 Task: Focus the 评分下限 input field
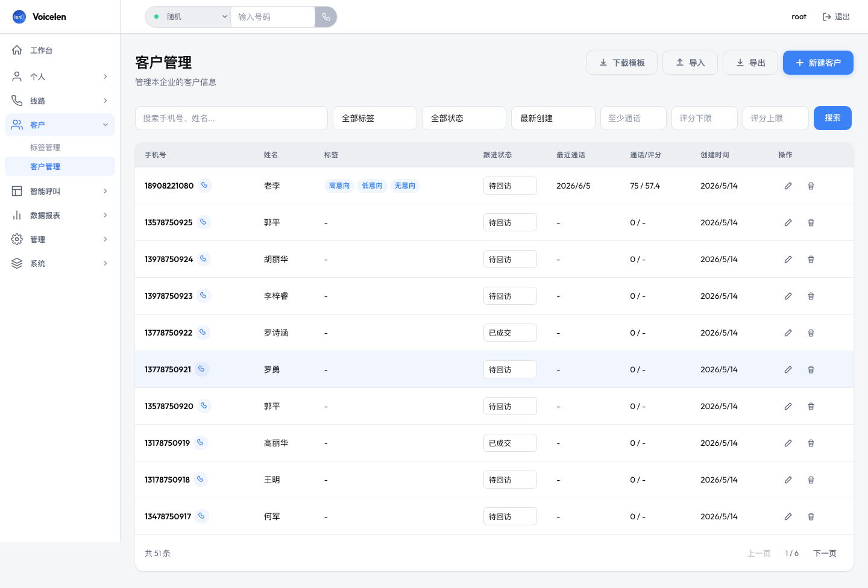click(x=705, y=118)
